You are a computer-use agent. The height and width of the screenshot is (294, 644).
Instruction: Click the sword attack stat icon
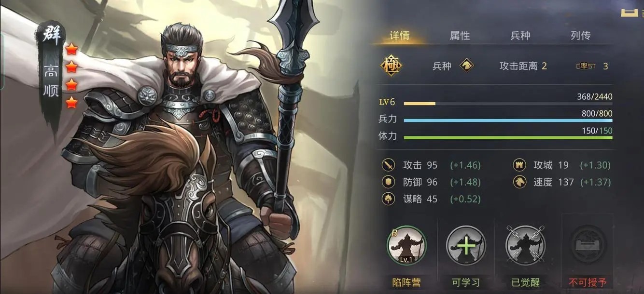tap(389, 165)
